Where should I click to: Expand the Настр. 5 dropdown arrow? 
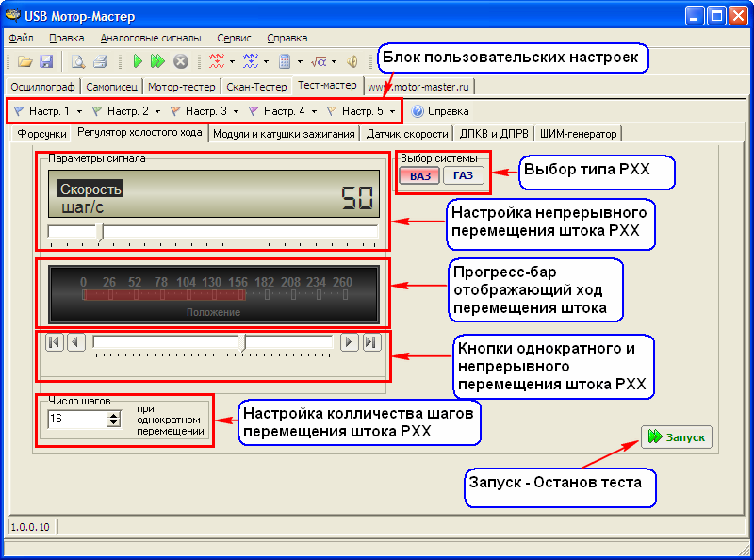[x=392, y=111]
